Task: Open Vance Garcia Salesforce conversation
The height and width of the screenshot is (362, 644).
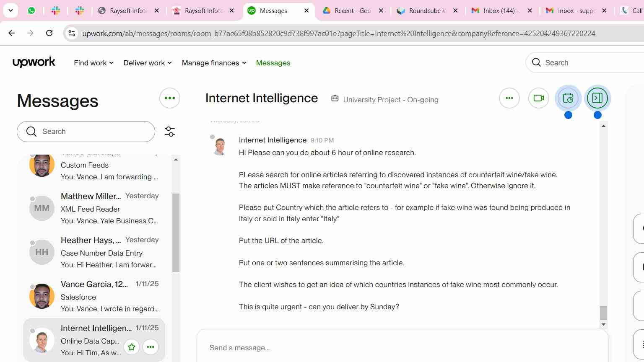Action: click(x=94, y=296)
